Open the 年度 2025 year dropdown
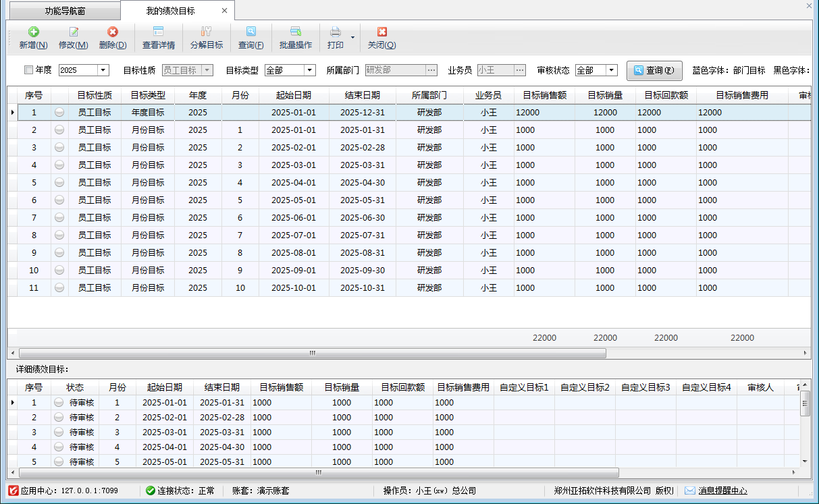Image resolution: width=819 pixels, height=504 pixels. tap(103, 70)
